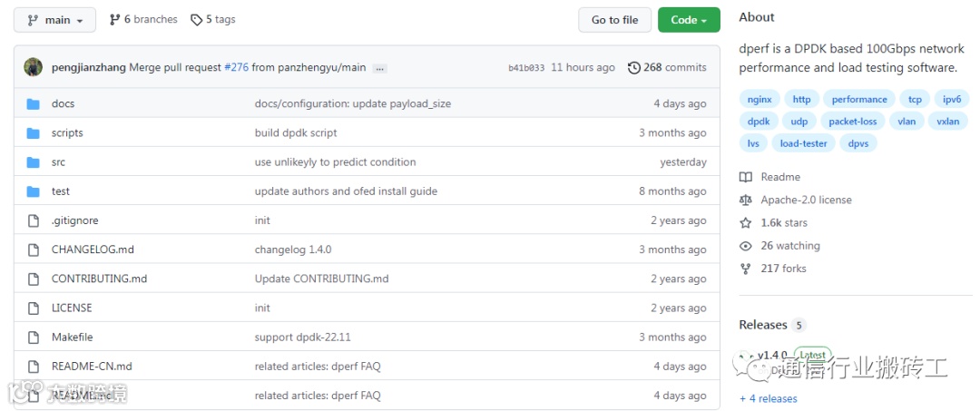Open the Makefile file
This screenshot has width=980, height=411.
point(73,338)
